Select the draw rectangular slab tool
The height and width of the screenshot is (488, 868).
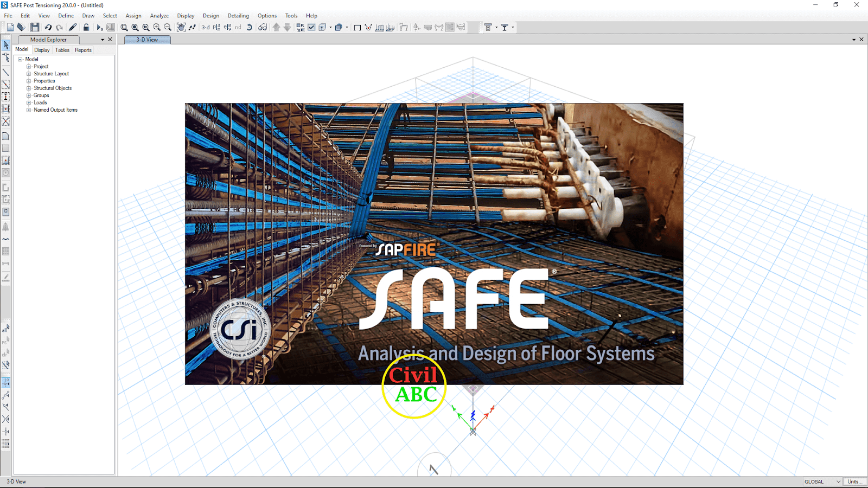6,148
